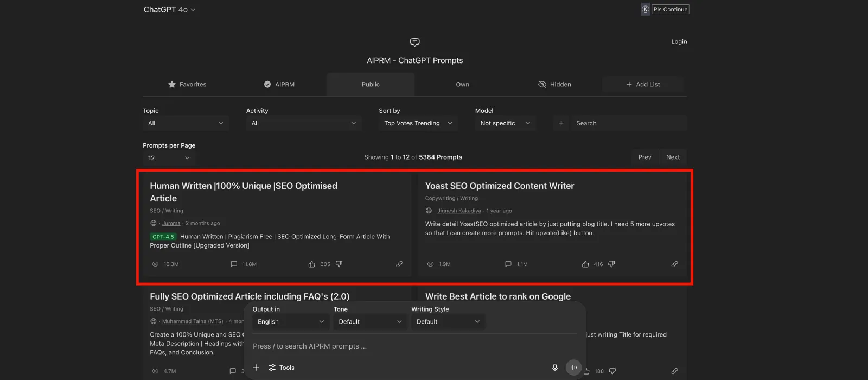Viewport: 868px width, 380px height.
Task: Select the Public tab
Action: pos(371,84)
